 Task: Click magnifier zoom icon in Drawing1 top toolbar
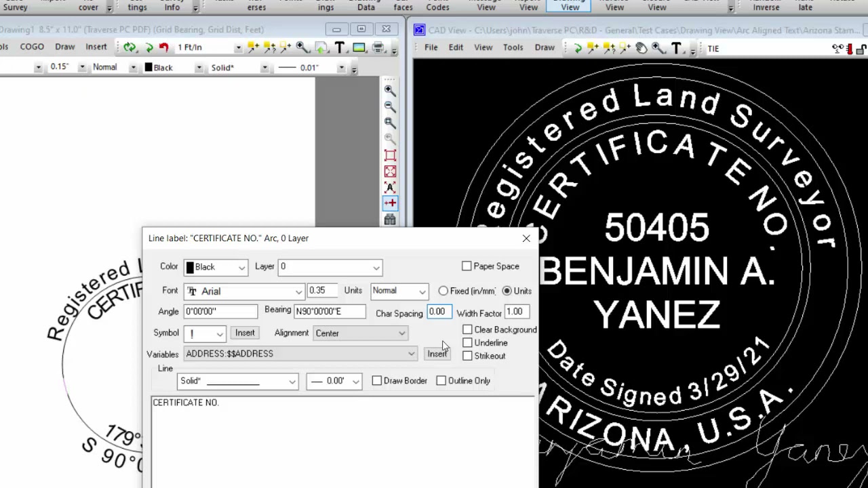(302, 47)
